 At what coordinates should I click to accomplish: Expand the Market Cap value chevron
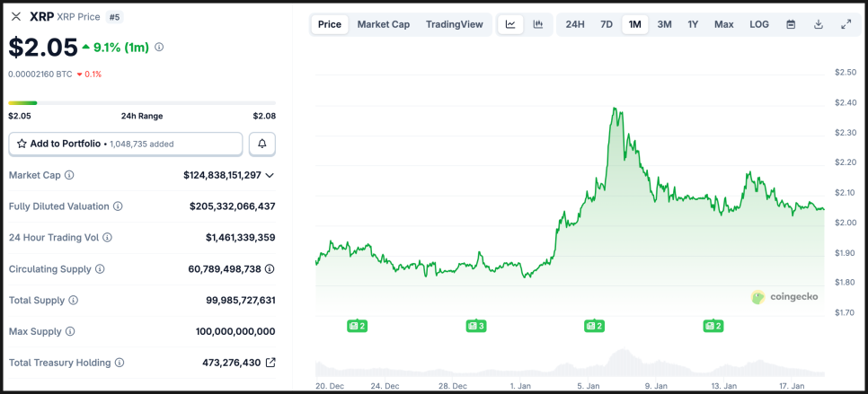tap(270, 175)
